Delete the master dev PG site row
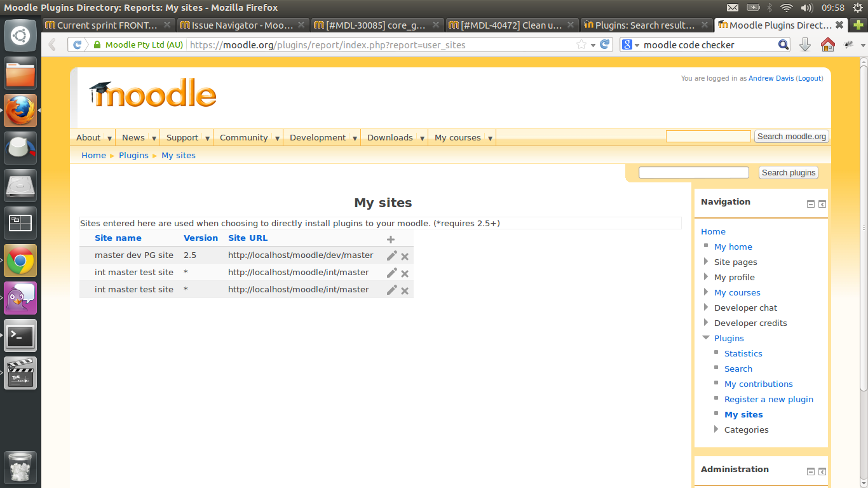This screenshot has height=488, width=868. point(405,257)
